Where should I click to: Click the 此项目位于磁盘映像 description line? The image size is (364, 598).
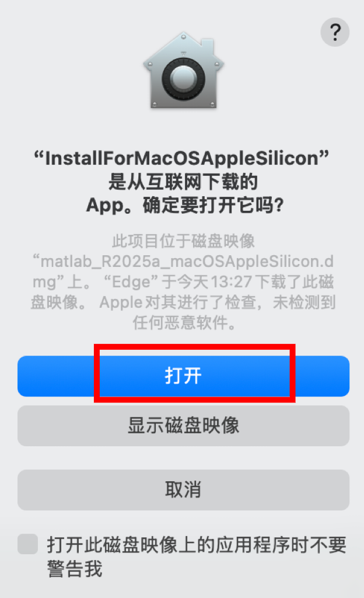pyautogui.click(x=184, y=241)
